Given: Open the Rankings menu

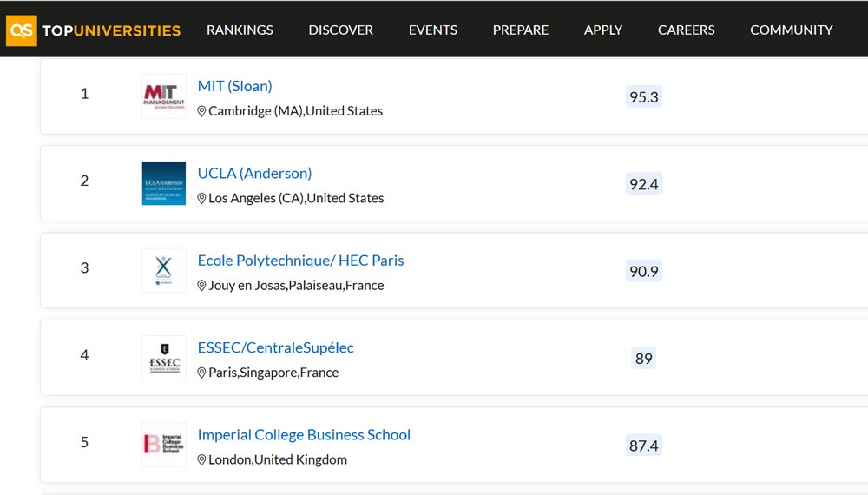Looking at the screenshot, I should point(240,30).
